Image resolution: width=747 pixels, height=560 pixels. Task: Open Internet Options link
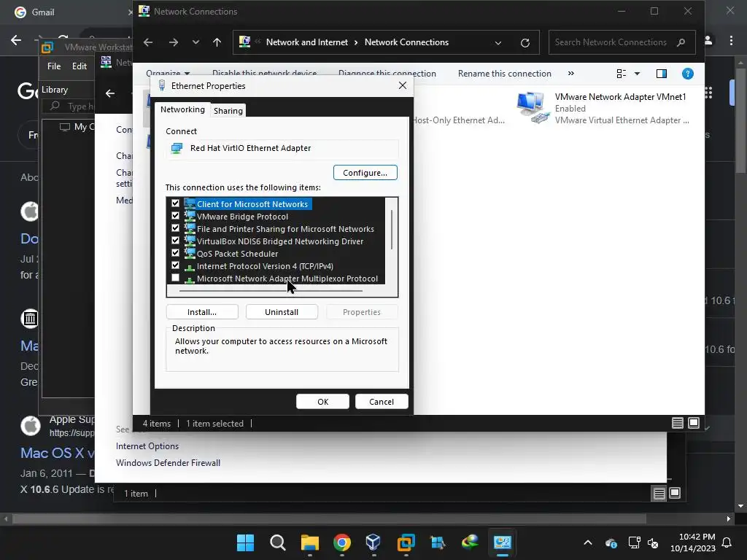(x=147, y=446)
